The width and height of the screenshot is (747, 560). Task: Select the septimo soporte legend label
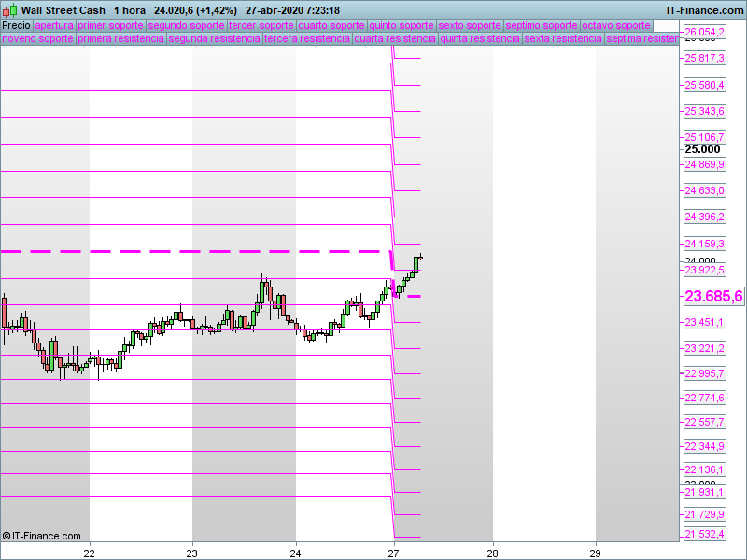[542, 25]
